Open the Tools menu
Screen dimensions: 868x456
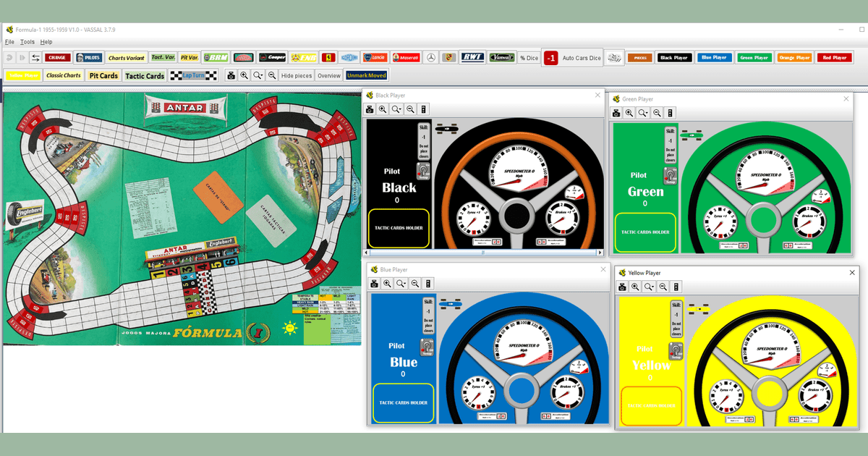point(27,42)
